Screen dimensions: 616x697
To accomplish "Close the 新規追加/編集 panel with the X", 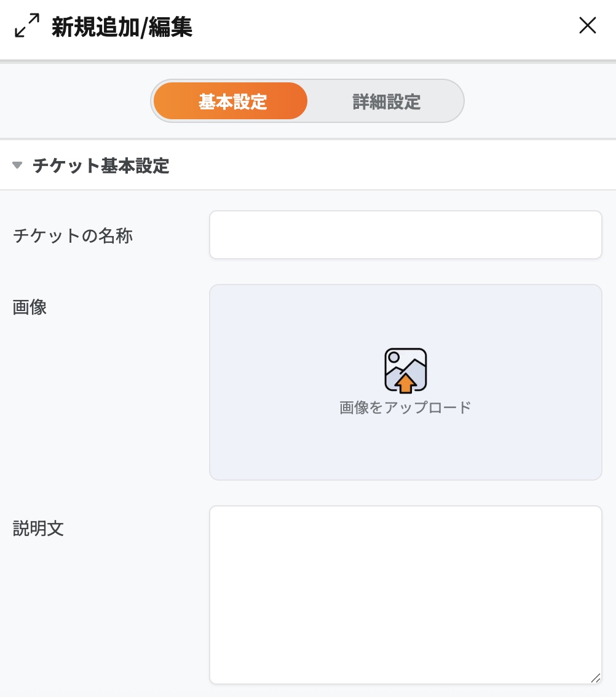I will pyautogui.click(x=588, y=26).
